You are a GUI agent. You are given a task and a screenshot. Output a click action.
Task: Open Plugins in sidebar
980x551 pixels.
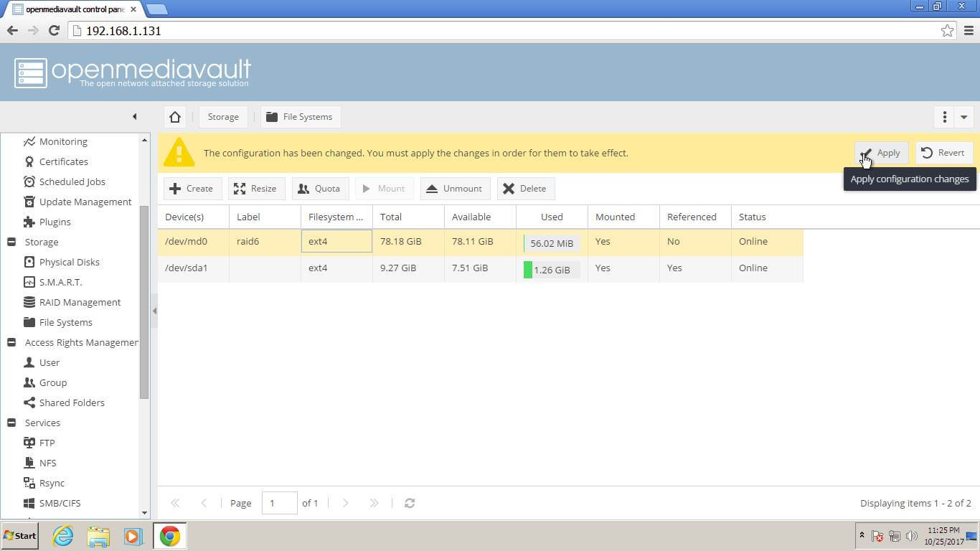coord(55,222)
